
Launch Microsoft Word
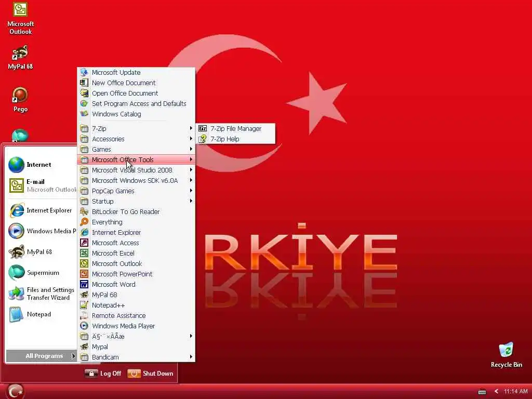(x=136, y=285)
